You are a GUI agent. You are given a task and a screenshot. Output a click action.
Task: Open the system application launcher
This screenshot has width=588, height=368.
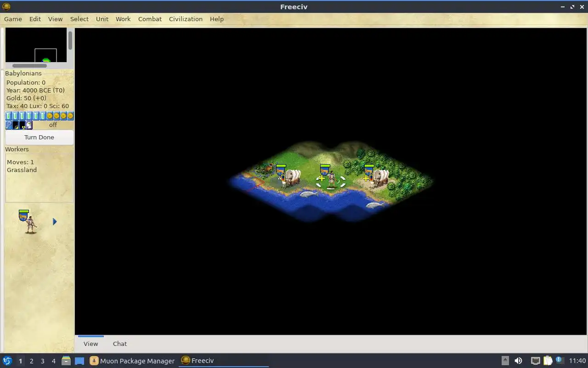(x=7, y=361)
